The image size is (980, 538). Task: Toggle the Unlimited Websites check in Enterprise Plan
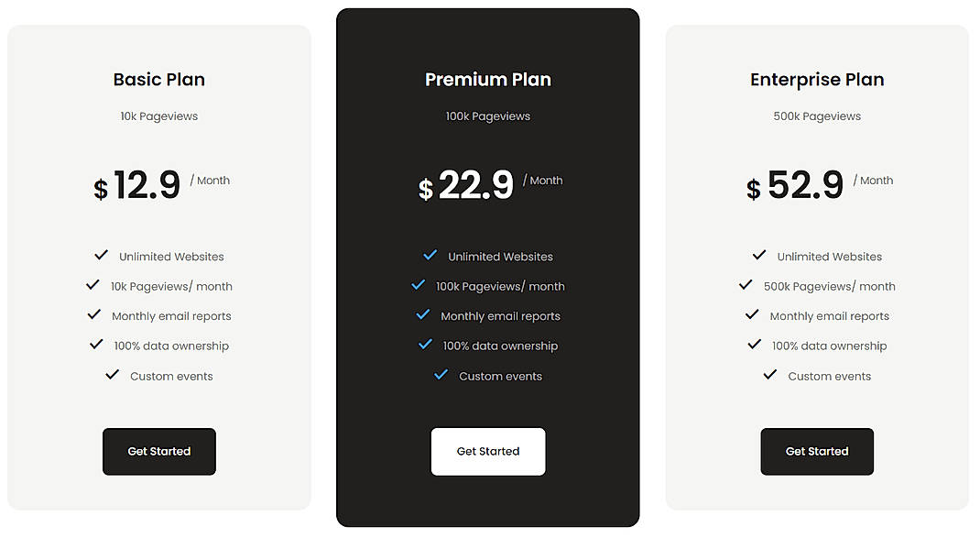click(x=758, y=256)
